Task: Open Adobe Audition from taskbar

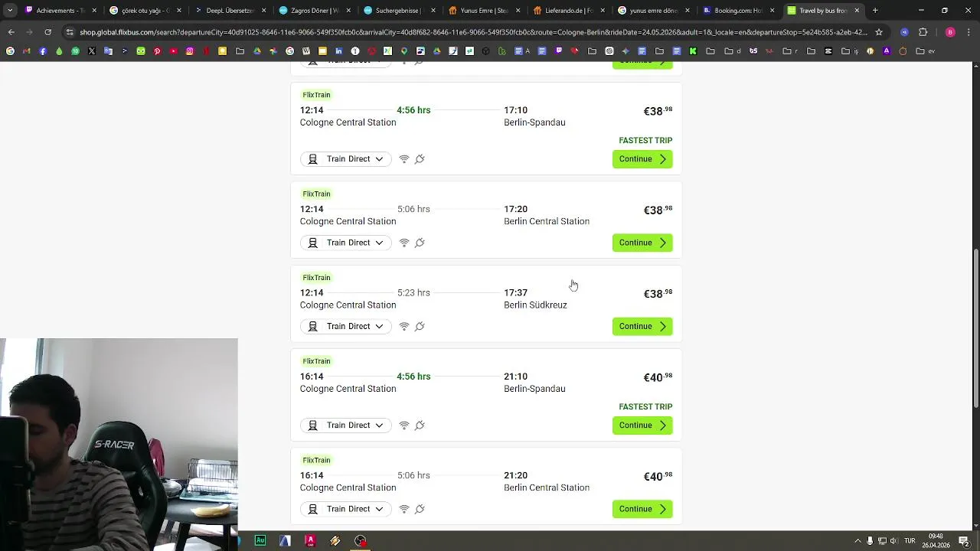Action: pyautogui.click(x=260, y=540)
